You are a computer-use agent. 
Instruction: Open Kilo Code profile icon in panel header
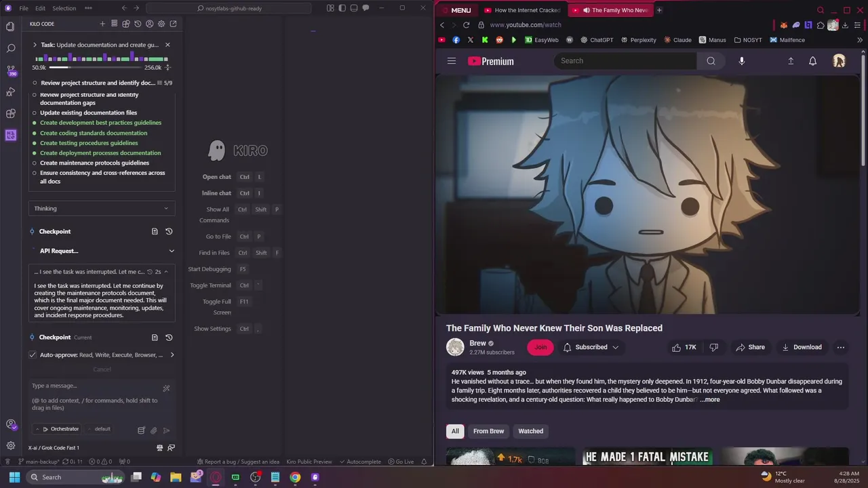coord(150,24)
